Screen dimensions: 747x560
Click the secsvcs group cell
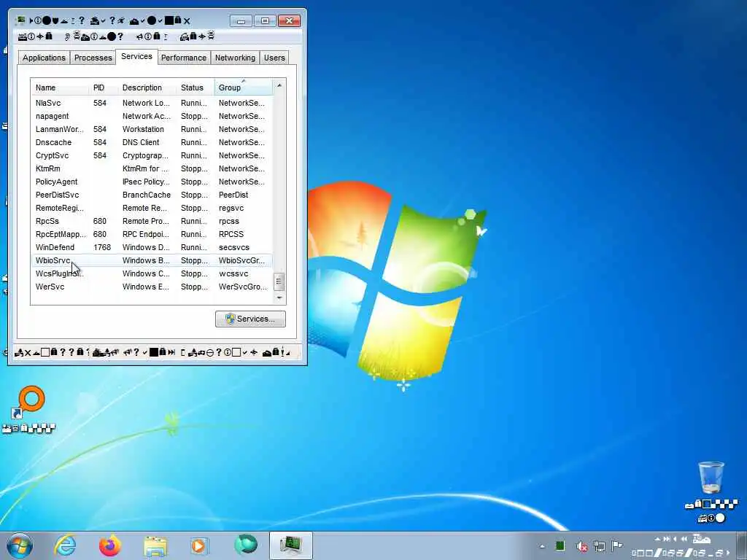point(234,247)
